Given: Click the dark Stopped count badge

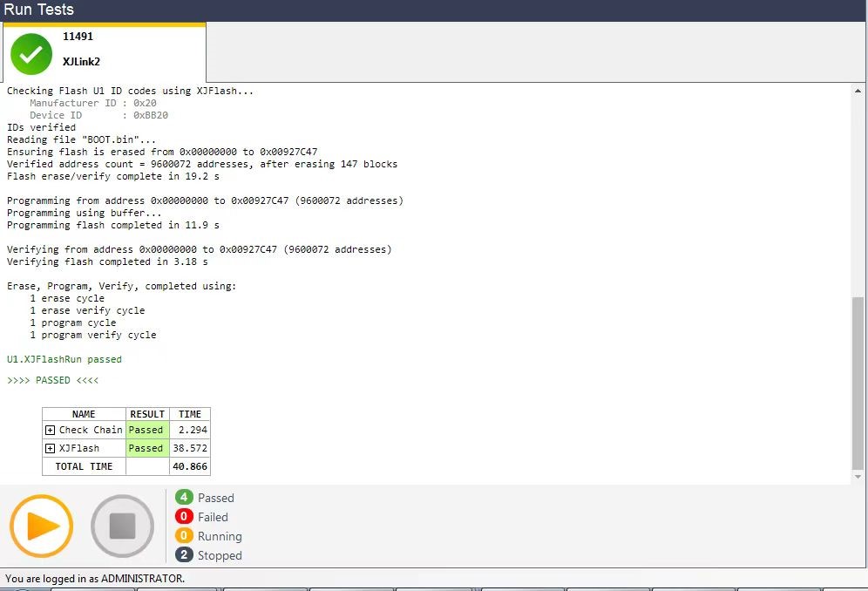Looking at the screenshot, I should pyautogui.click(x=184, y=554).
